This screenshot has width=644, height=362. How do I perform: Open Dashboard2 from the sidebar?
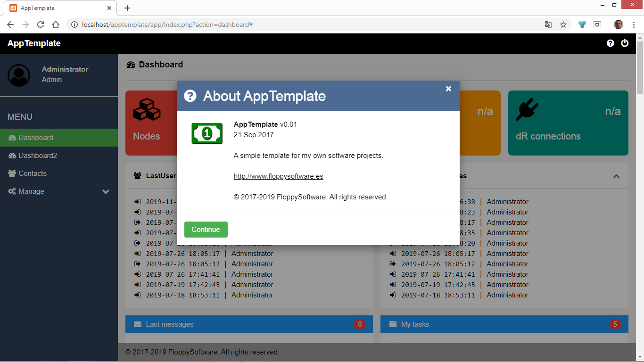59,156
